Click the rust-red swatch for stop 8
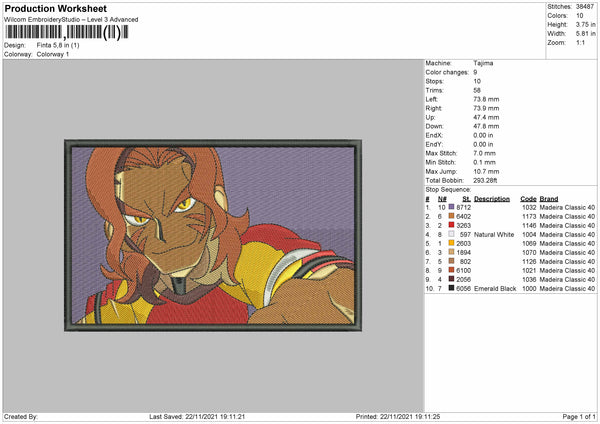 451,270
